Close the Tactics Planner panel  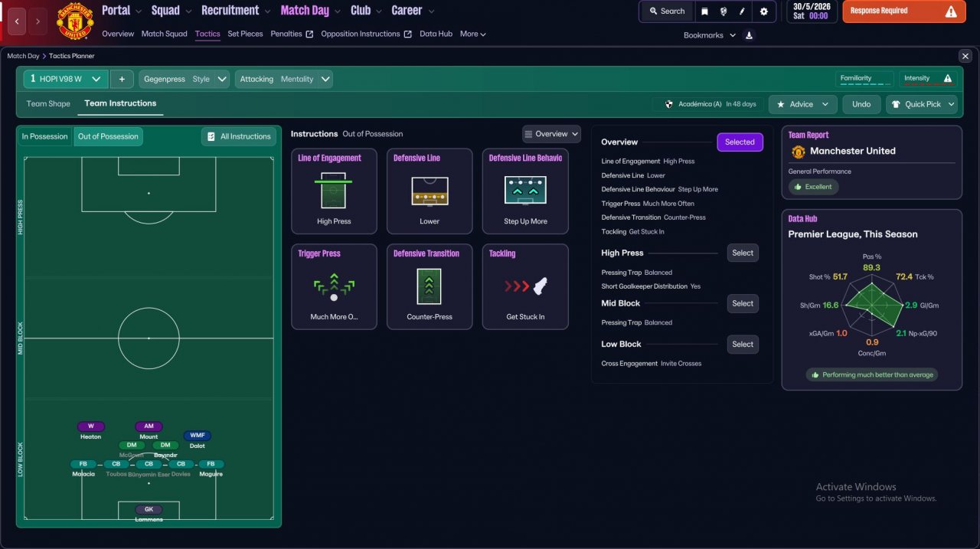tap(965, 56)
